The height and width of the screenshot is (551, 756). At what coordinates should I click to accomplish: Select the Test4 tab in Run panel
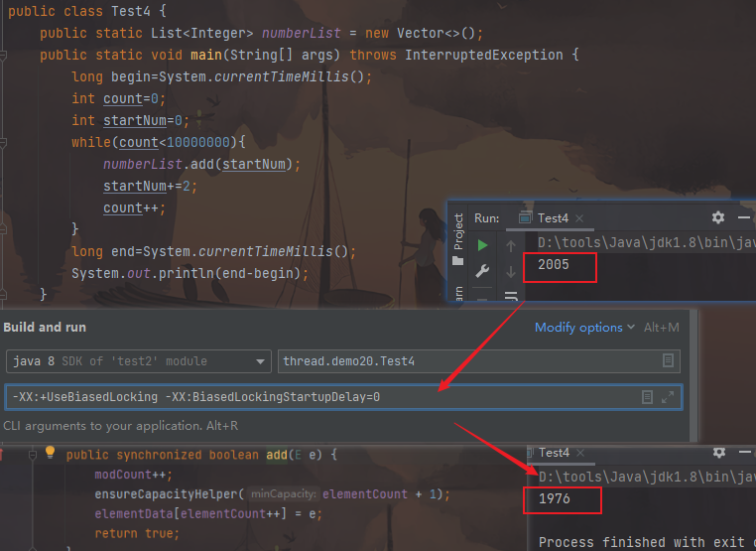tap(552, 218)
